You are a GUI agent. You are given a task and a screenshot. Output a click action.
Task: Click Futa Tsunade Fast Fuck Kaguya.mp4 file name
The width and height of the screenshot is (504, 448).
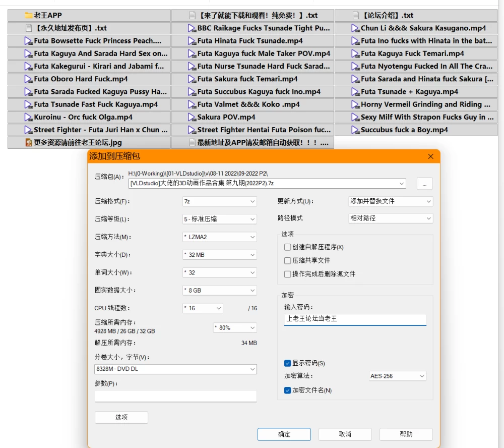[96, 104]
